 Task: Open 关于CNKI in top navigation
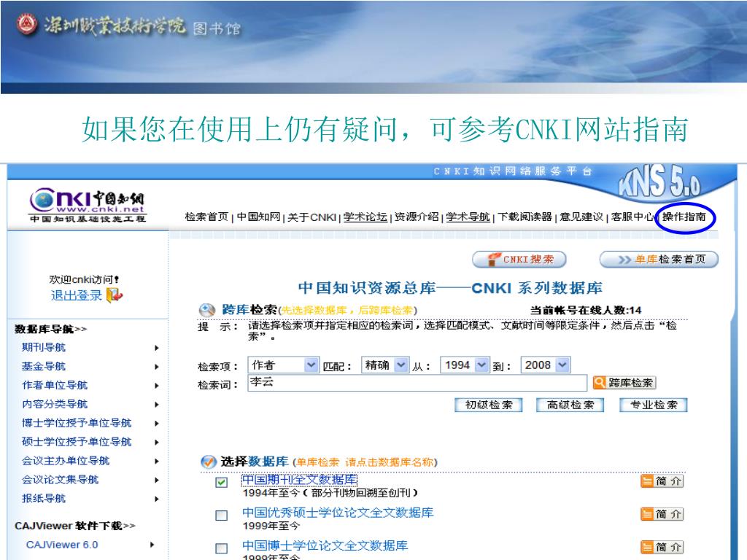[311, 217]
